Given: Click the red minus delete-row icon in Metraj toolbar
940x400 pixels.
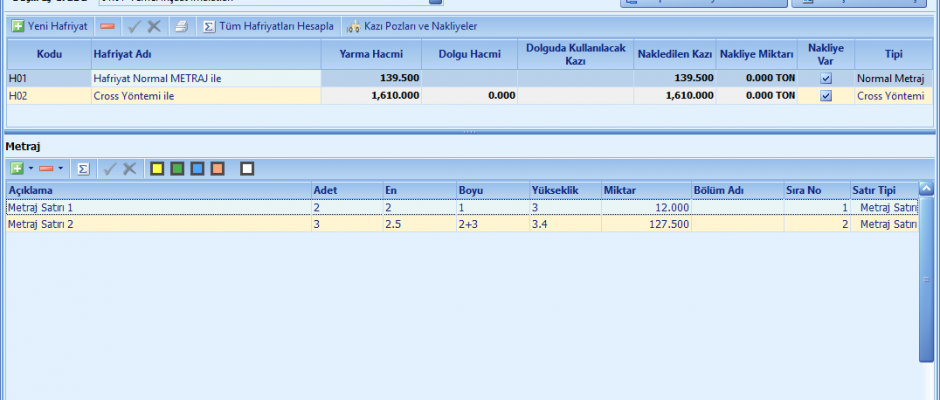Looking at the screenshot, I should pos(45,168).
